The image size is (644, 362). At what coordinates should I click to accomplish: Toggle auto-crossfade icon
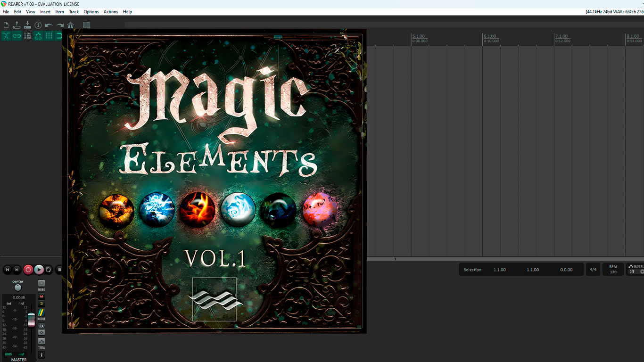pos(6,36)
